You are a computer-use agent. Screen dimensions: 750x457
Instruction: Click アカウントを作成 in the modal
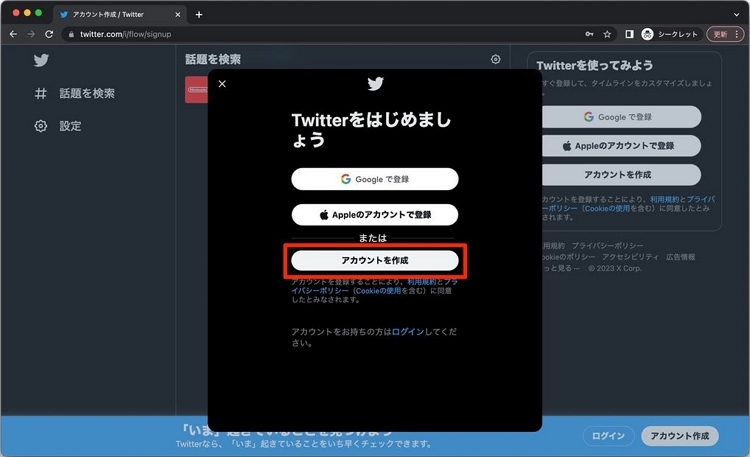pos(375,260)
